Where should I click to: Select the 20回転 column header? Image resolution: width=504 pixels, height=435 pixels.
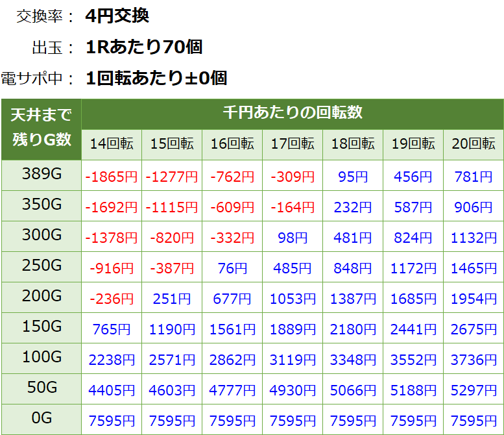click(474, 145)
